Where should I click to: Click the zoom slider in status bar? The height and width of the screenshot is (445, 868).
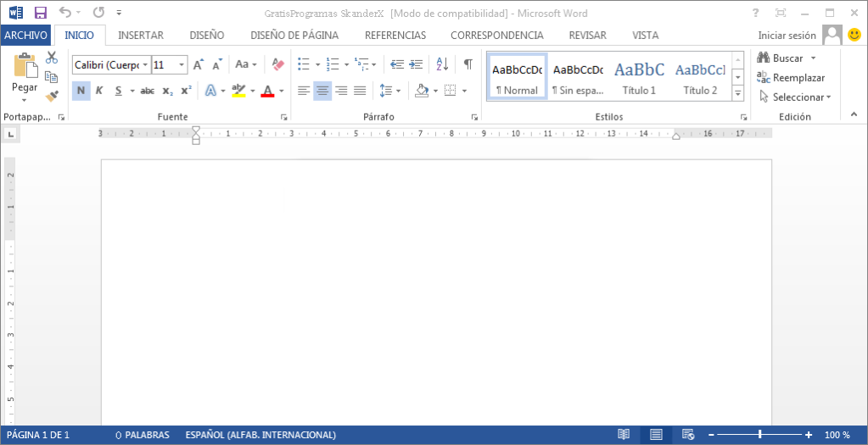point(759,435)
